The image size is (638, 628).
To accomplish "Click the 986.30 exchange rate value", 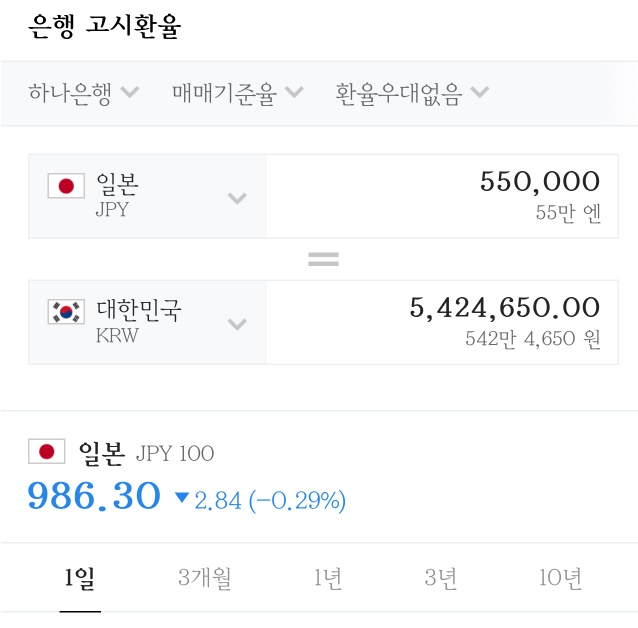I will tap(94, 496).
